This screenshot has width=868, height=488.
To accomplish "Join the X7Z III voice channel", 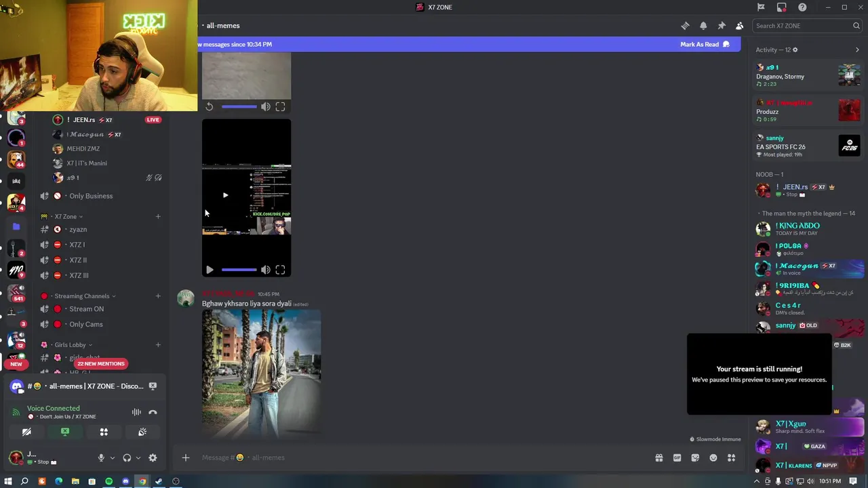I will [x=100, y=275].
